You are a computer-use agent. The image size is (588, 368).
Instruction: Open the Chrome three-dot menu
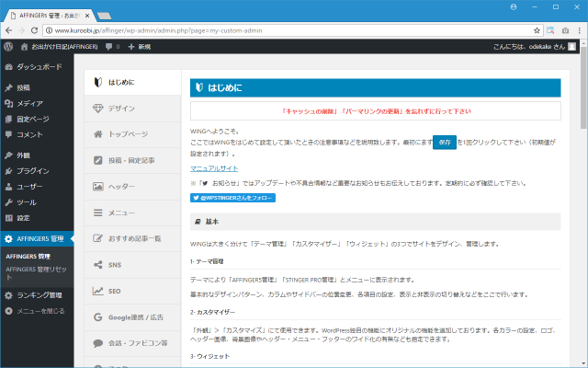[578, 29]
